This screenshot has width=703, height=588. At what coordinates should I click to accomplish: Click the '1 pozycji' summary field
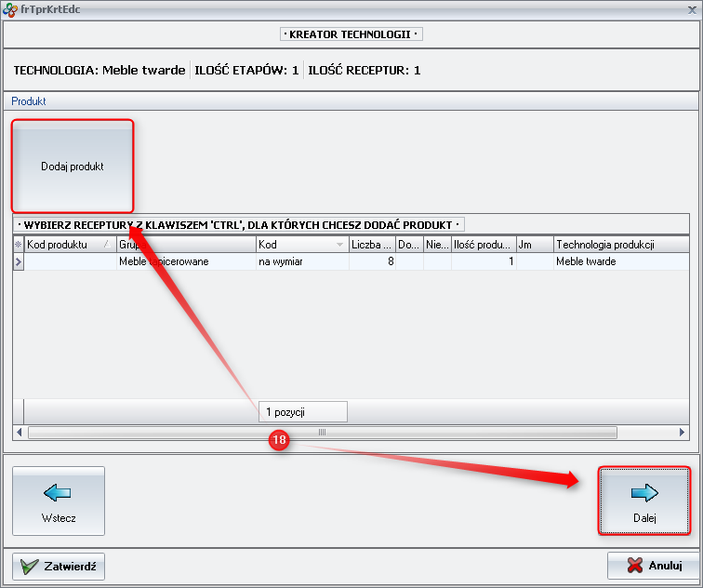tap(303, 412)
